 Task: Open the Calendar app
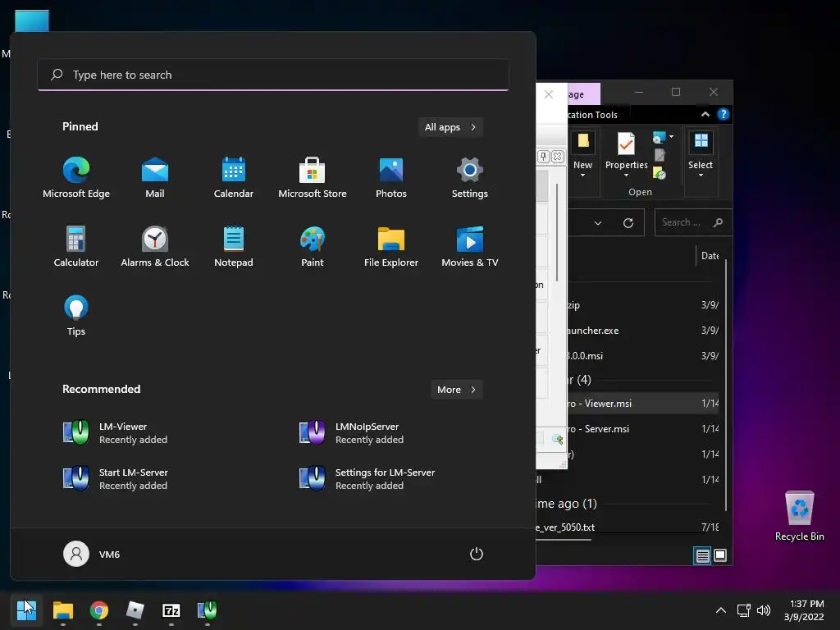coord(234,178)
